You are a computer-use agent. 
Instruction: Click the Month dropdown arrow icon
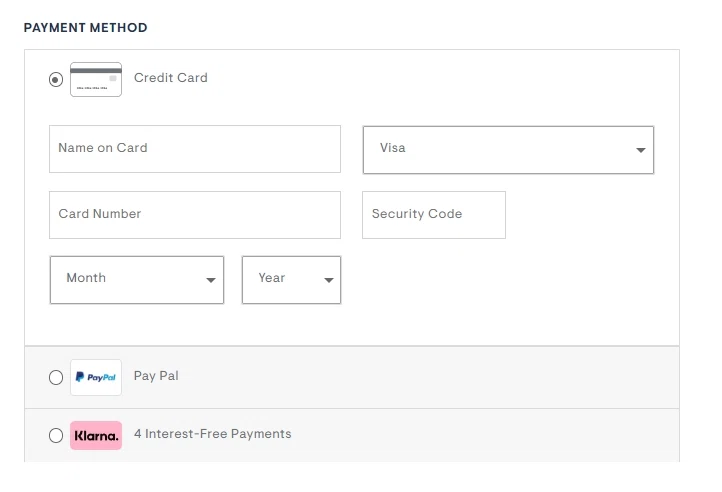211,280
